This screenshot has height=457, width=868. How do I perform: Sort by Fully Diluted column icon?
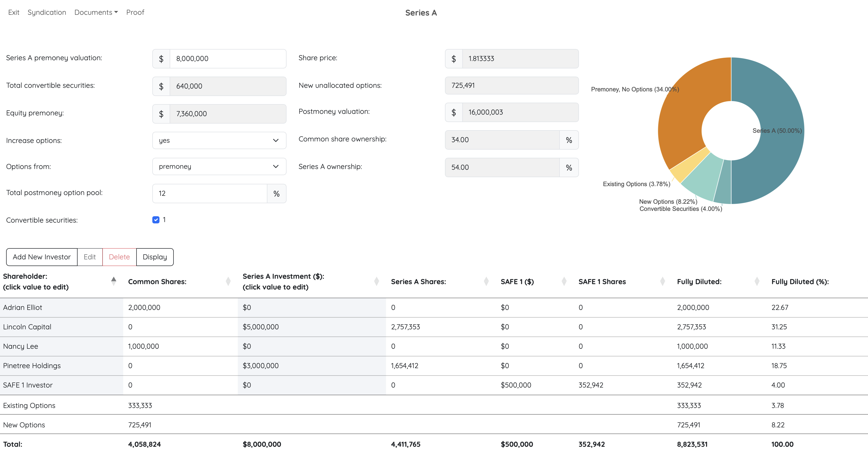[757, 281]
